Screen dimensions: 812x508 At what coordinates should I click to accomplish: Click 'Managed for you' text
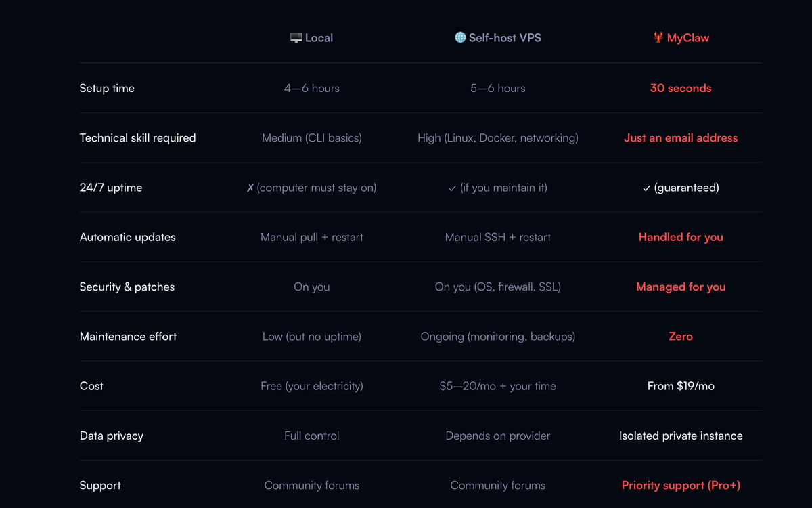pyautogui.click(x=681, y=287)
